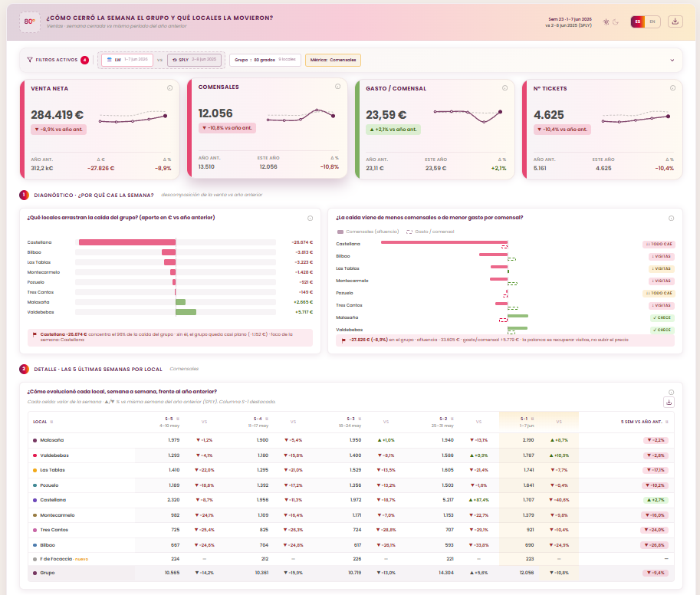This screenshot has height=595, width=700.
Task: Open info icon of locales arrastran chart
Action: pos(310,219)
